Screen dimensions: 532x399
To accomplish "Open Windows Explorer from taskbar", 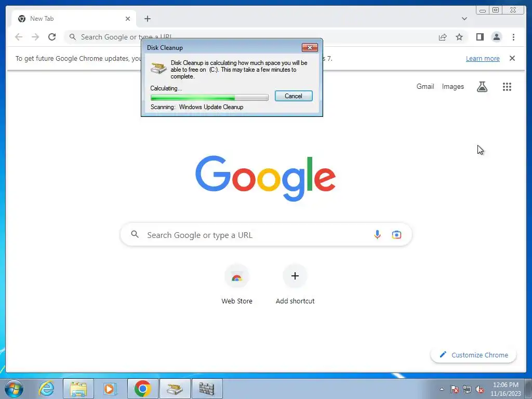I will [x=78, y=389].
